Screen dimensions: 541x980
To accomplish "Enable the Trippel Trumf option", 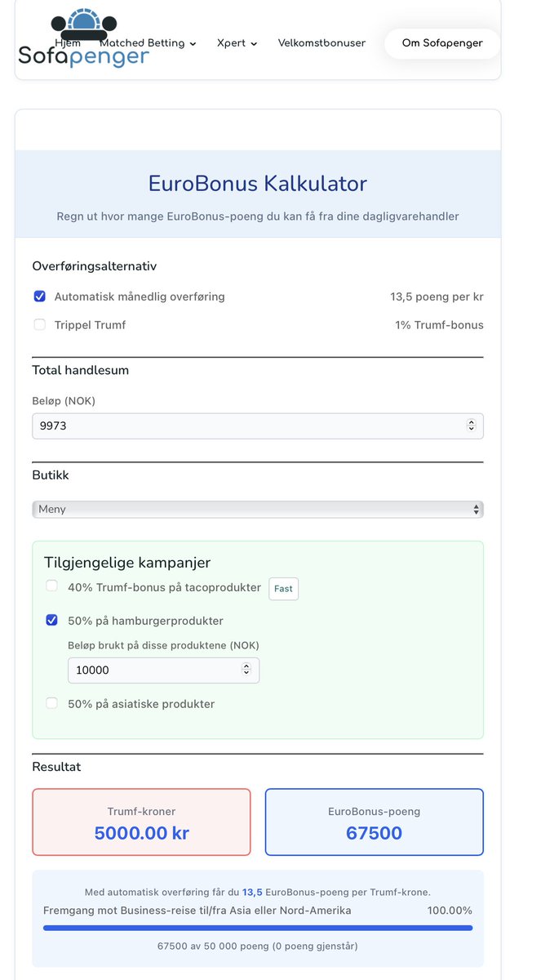I will [40, 325].
